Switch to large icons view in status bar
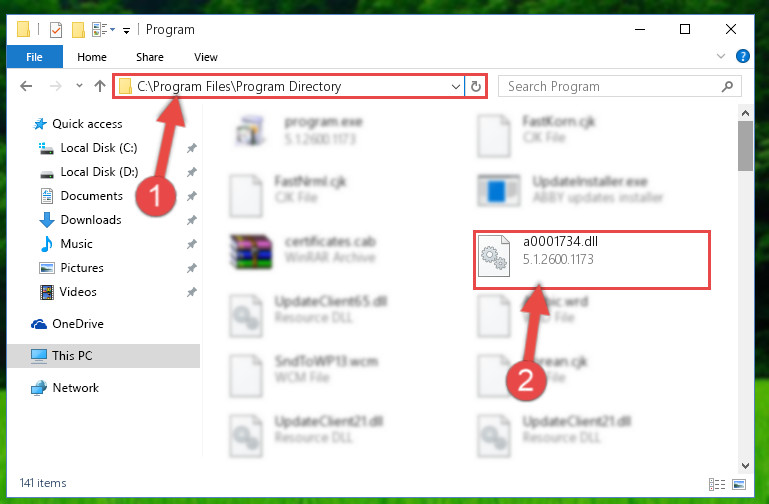 click(739, 484)
